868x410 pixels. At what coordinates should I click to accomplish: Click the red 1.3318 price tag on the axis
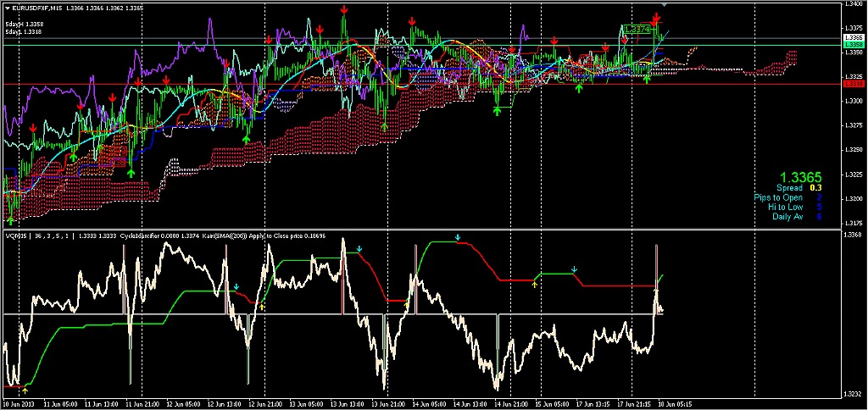point(854,85)
